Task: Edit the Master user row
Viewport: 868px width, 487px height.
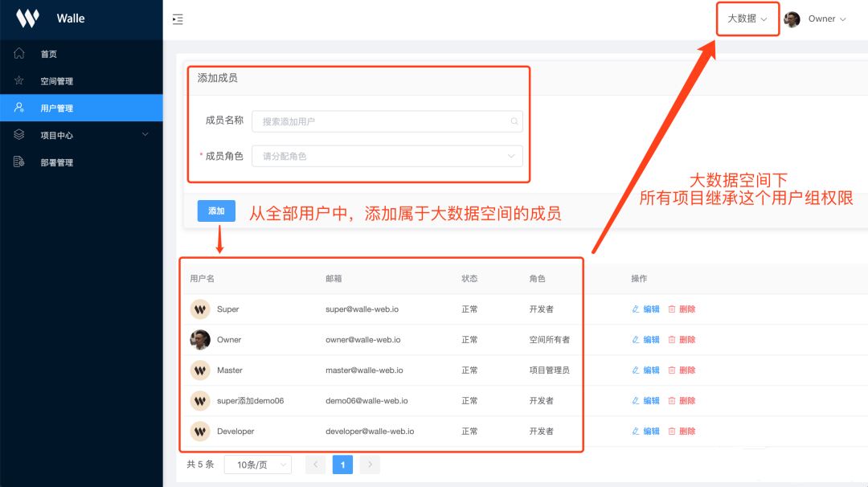Action: [646, 370]
